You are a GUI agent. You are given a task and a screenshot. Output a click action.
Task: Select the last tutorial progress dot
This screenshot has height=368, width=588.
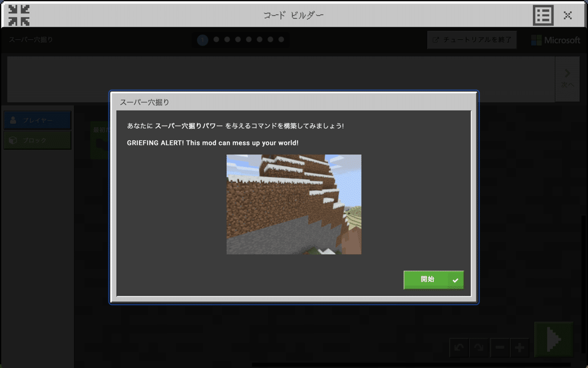coord(281,40)
